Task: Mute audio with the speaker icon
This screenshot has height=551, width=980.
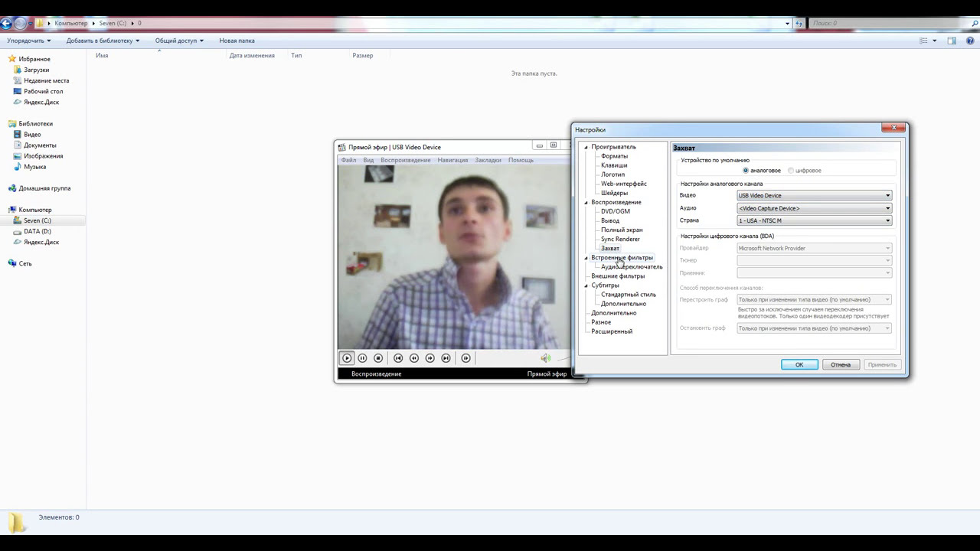Action: pos(545,358)
